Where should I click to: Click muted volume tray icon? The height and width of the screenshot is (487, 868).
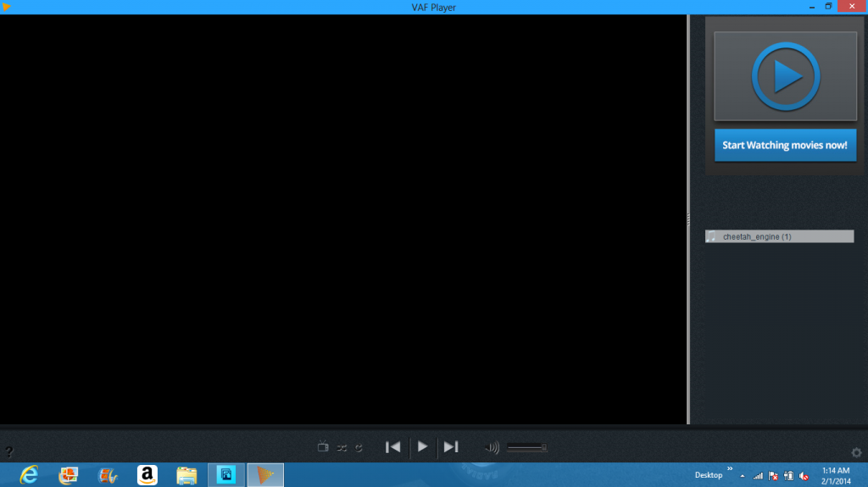[x=804, y=476]
